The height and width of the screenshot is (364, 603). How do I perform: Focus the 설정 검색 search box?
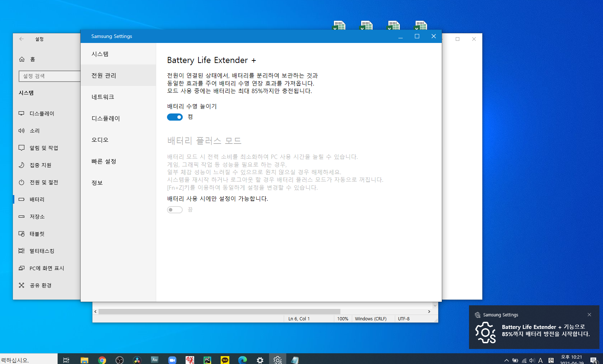pos(49,76)
